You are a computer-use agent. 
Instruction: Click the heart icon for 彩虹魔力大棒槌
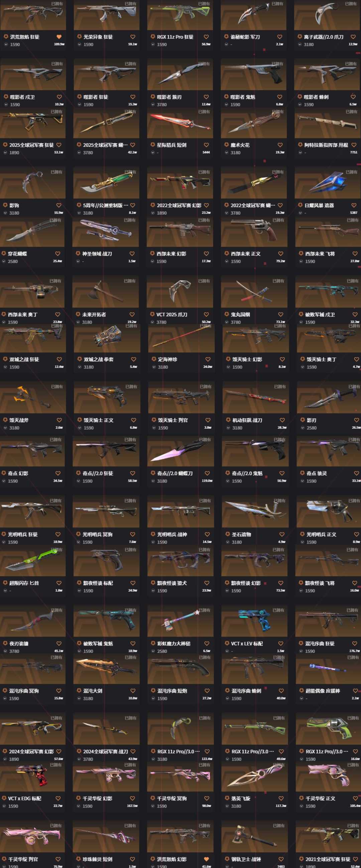[x=207, y=643]
